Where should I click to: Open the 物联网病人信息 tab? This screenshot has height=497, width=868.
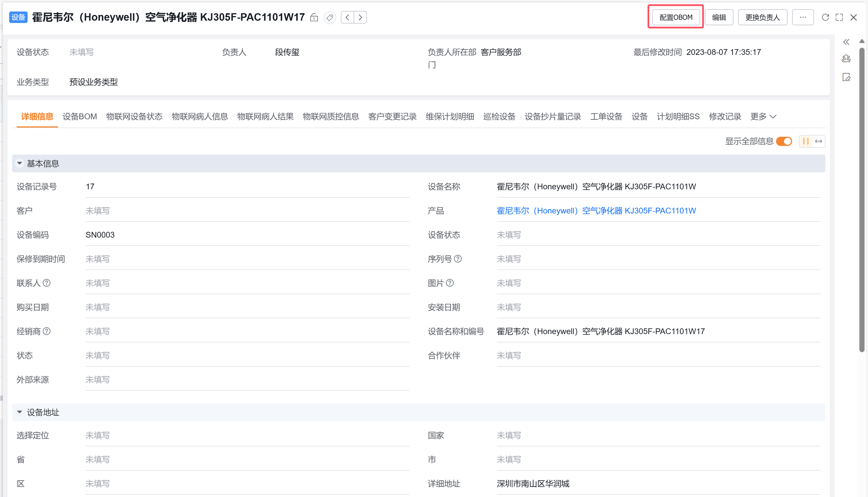click(200, 117)
